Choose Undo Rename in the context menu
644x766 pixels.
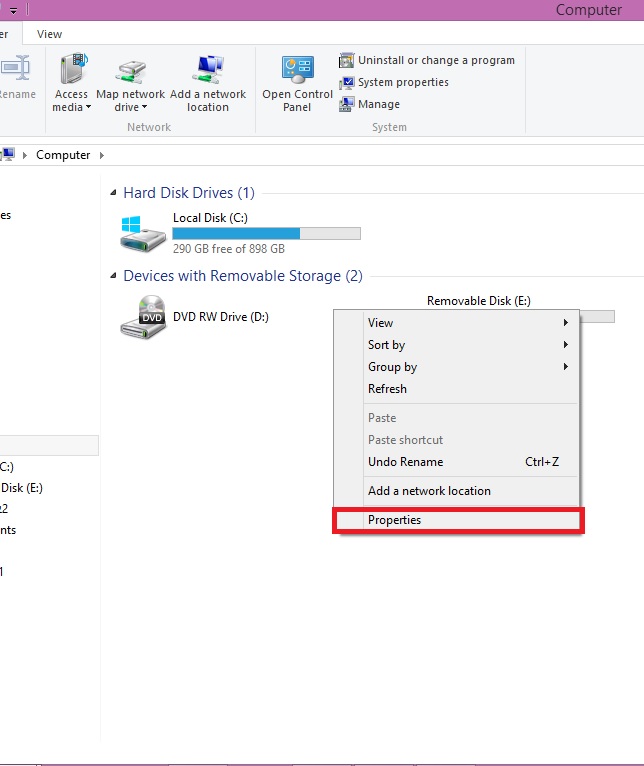(x=457, y=462)
